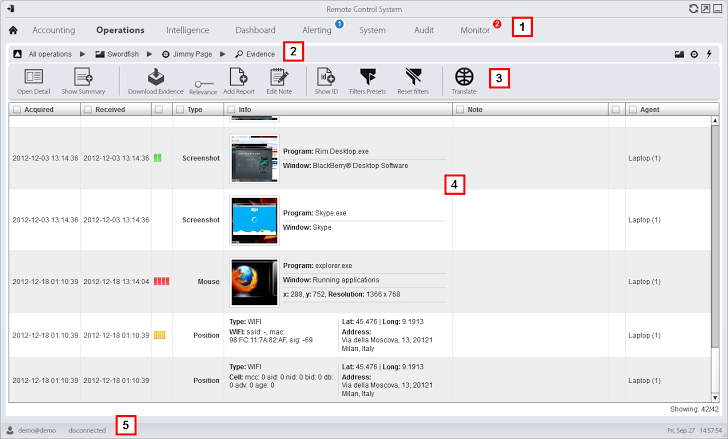
Task: Click the Translate globe icon
Action: [x=463, y=76]
